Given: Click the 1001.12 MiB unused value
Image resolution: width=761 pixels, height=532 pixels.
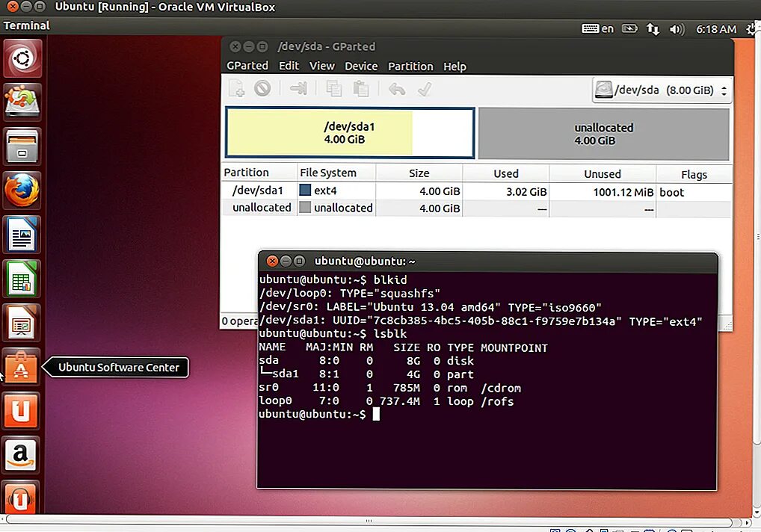Looking at the screenshot, I should pyautogui.click(x=623, y=193).
